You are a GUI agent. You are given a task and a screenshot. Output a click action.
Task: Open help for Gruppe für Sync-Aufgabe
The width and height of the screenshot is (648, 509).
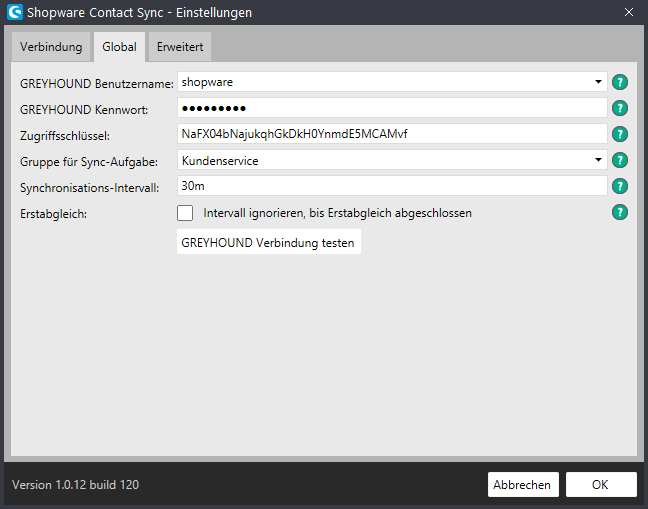619,160
